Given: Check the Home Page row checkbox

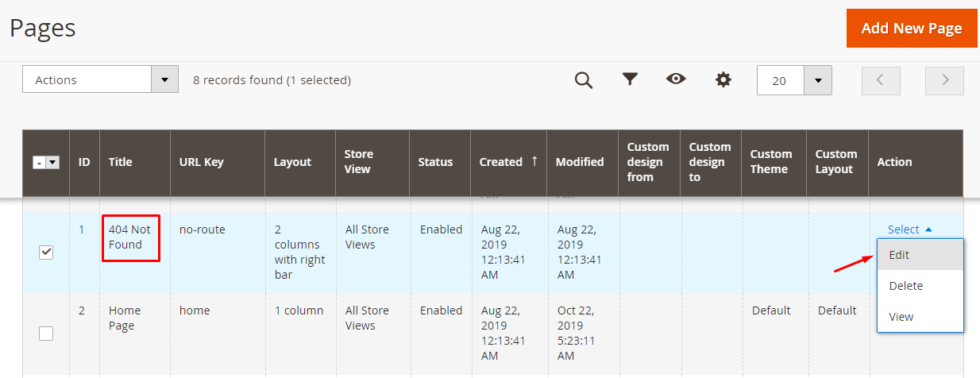Looking at the screenshot, I should (46, 334).
